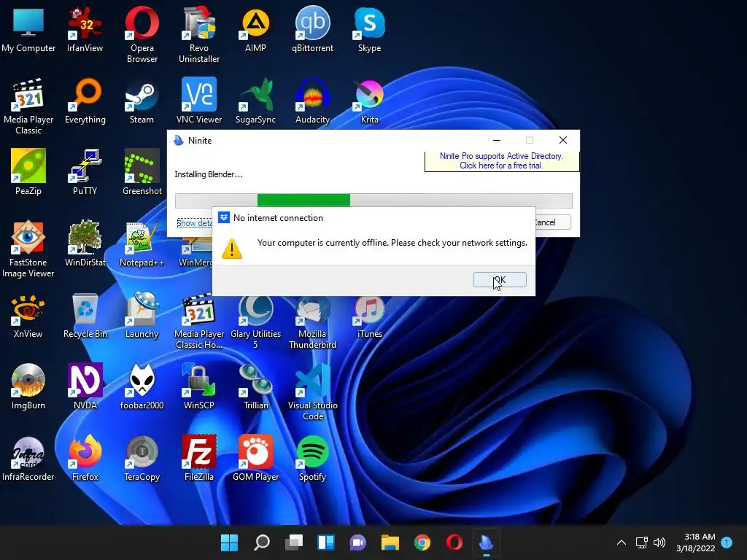Select the qBittorrent desktop icon
This screenshot has height=560, width=747.
pos(312,29)
